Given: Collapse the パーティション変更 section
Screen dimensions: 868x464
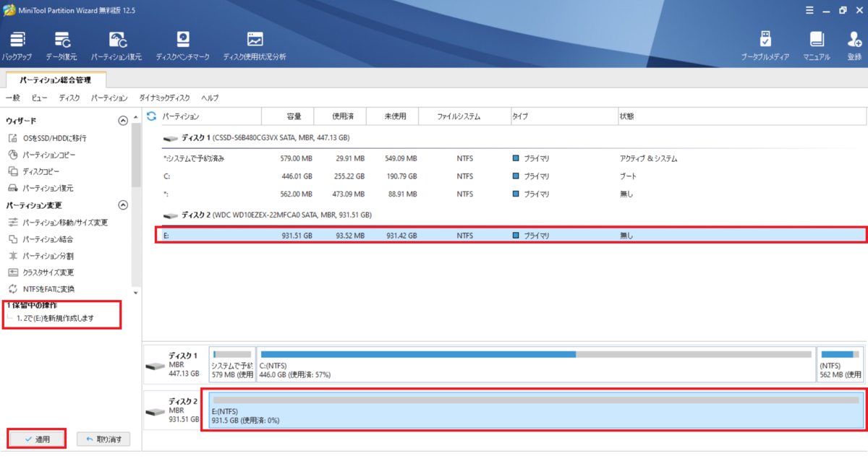Looking at the screenshot, I should [123, 205].
